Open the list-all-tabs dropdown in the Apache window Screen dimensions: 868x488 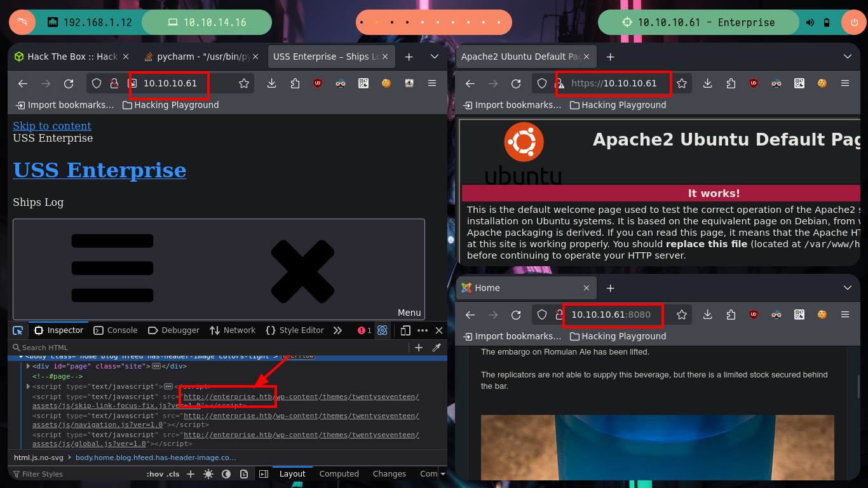click(x=847, y=57)
